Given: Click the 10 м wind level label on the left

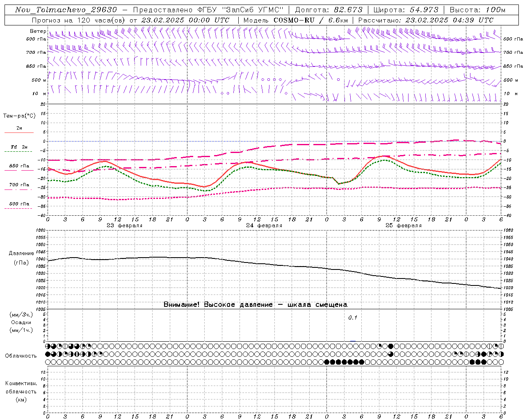Looking at the screenshot, I should pyautogui.click(x=39, y=94).
